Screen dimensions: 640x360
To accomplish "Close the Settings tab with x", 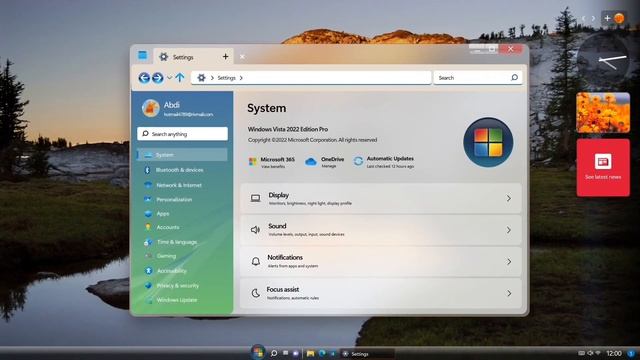I will coord(242,57).
